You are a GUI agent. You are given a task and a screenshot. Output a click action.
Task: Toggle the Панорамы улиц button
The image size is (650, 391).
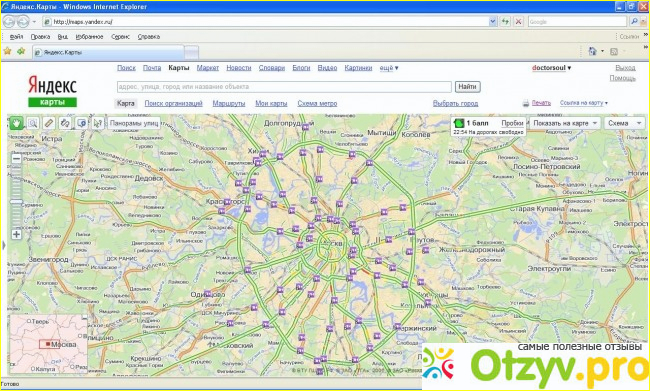(134, 123)
